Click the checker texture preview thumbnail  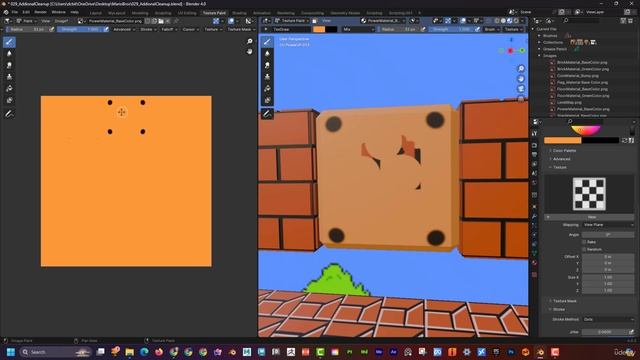pos(589,194)
